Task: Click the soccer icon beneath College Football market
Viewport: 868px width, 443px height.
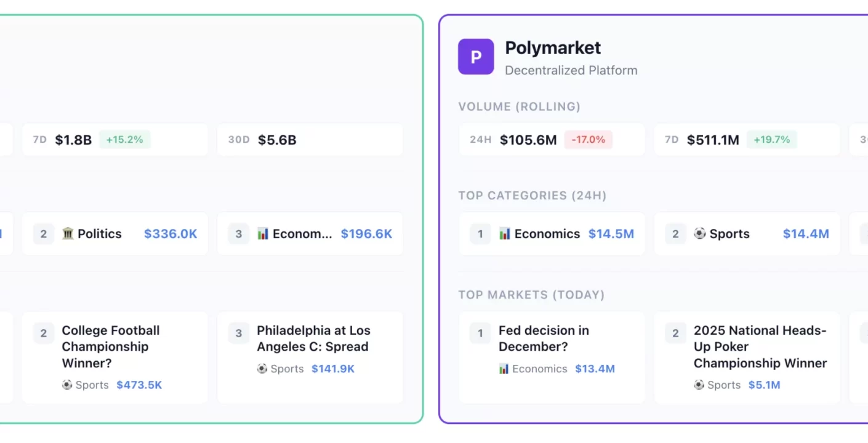Action: (68, 385)
